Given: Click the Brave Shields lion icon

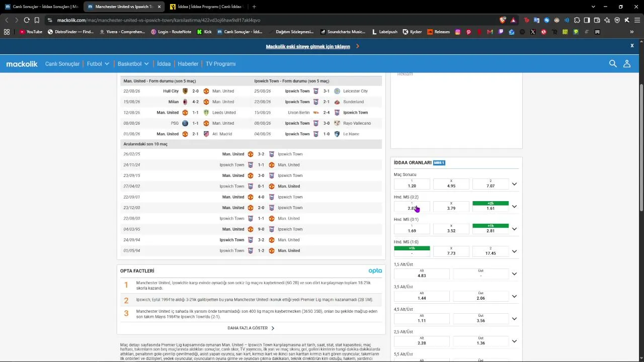Looking at the screenshot, I should pyautogui.click(x=503, y=20).
